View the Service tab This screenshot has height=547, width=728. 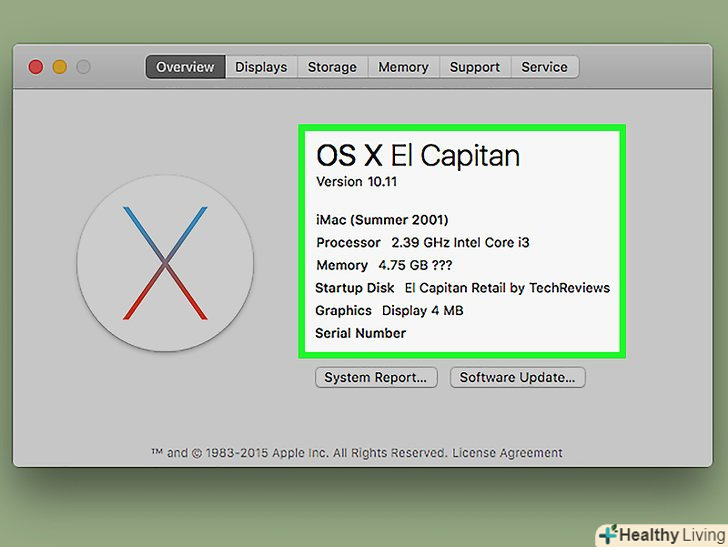tap(544, 67)
